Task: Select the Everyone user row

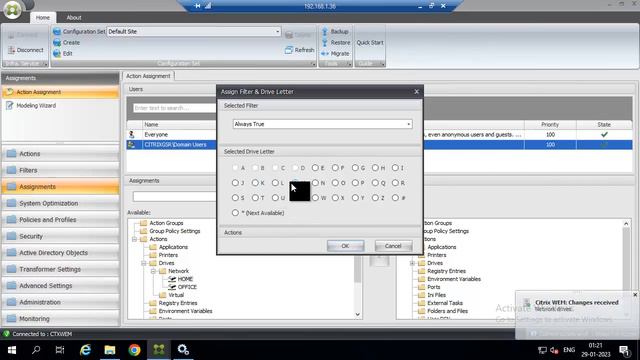Action: coord(379,134)
